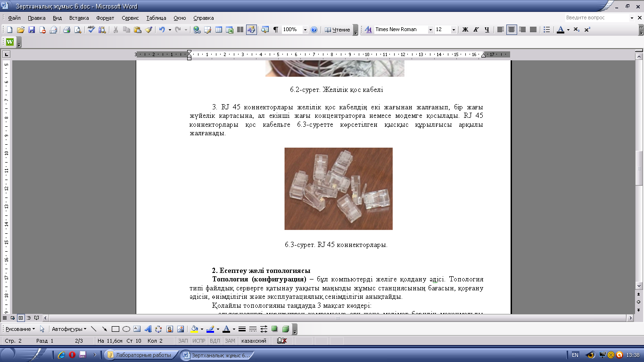The width and height of the screenshot is (644, 362).
Task: Open the Автофигуры shapes menu
Action: pyautogui.click(x=69, y=329)
